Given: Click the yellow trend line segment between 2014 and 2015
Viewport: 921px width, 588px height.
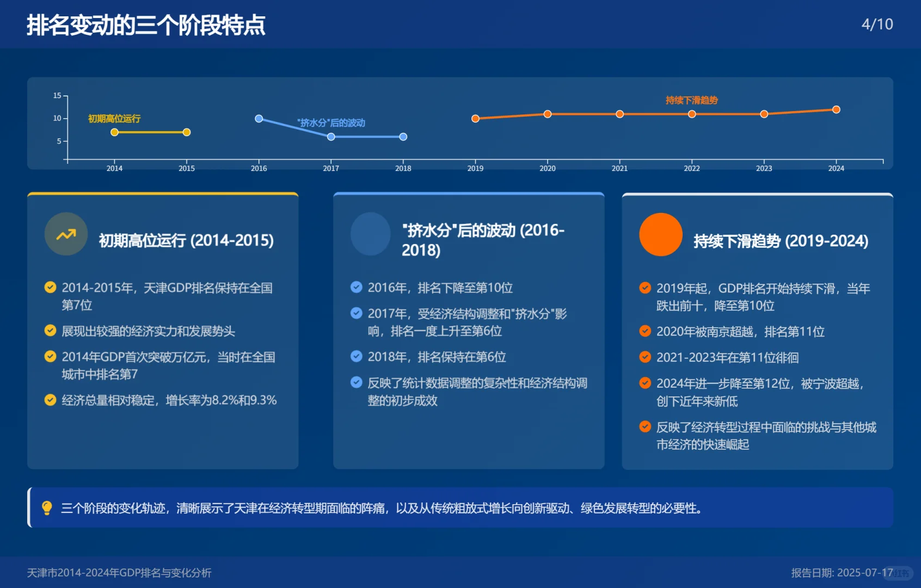Looking at the screenshot, I should [150, 132].
